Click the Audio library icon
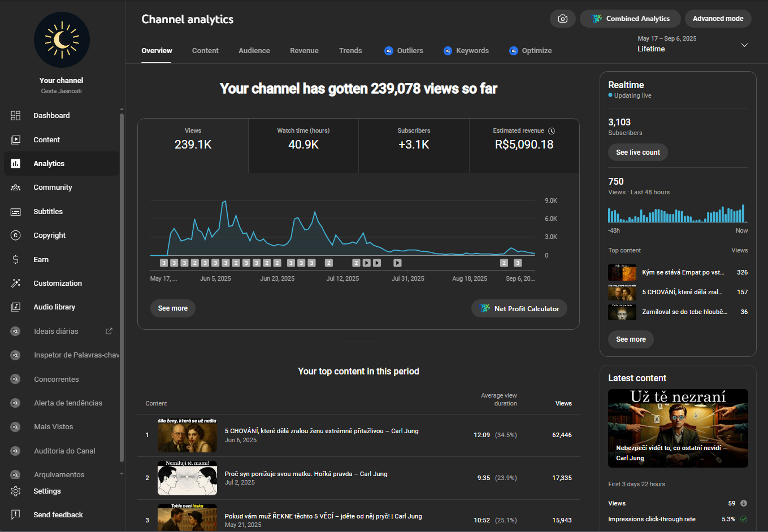The height and width of the screenshot is (532, 768). pos(16,307)
